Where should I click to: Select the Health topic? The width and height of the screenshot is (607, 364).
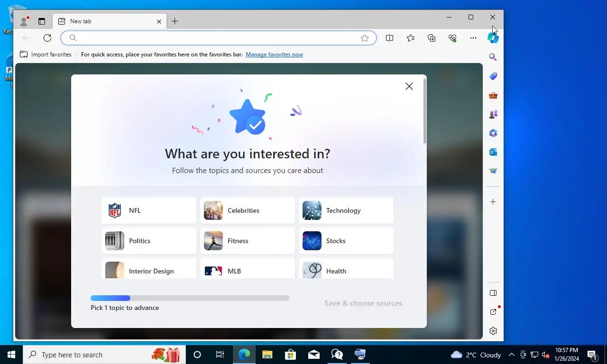point(346,268)
